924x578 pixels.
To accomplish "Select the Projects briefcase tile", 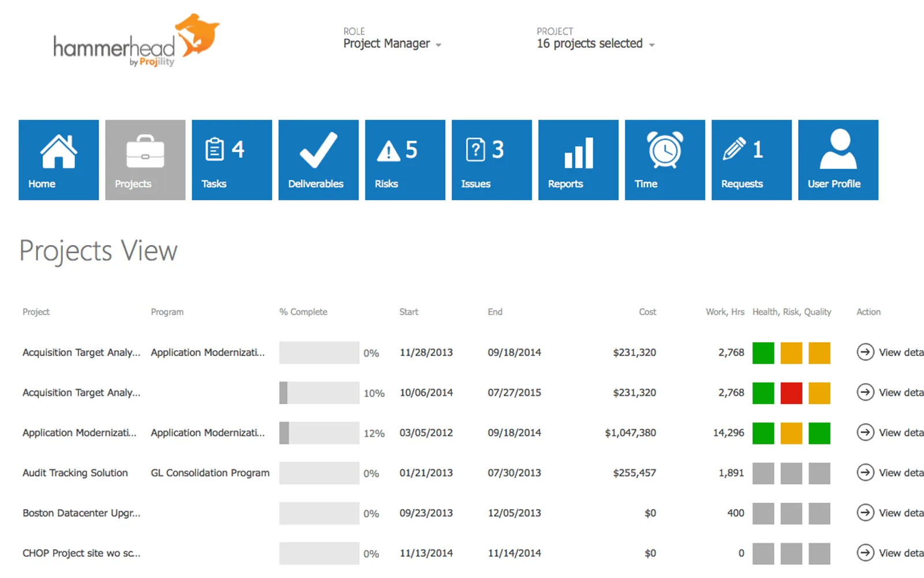I will (145, 160).
